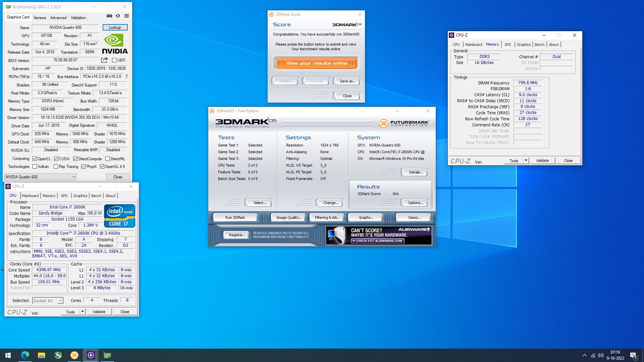Open About tab in right CPU-Z
Viewport: 644px width, 362px height.
point(554,45)
